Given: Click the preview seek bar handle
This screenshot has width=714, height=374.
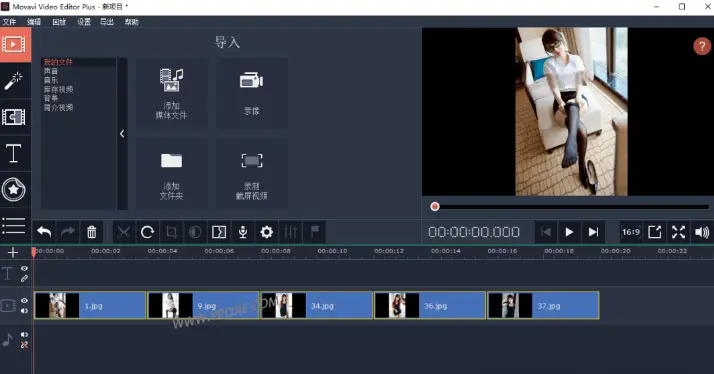Looking at the screenshot, I should coord(435,207).
